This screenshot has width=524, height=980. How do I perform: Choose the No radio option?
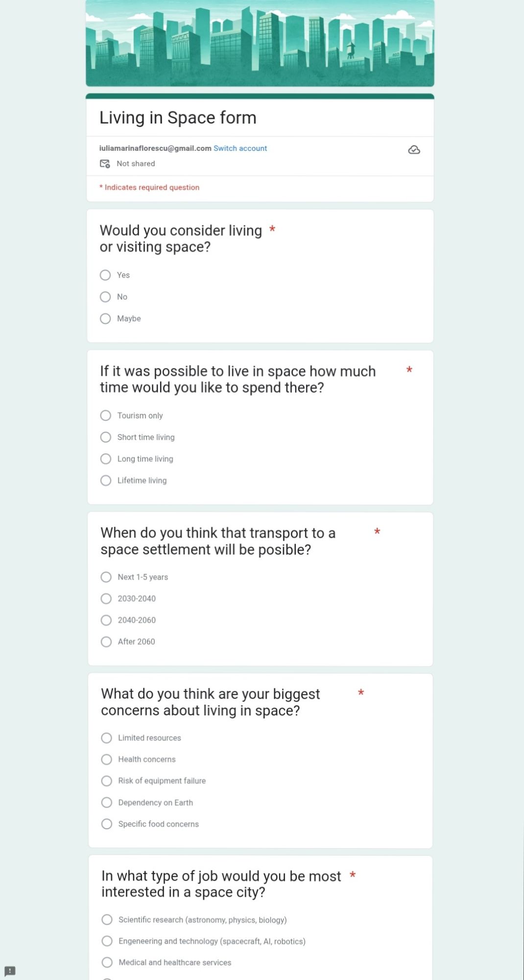[105, 297]
